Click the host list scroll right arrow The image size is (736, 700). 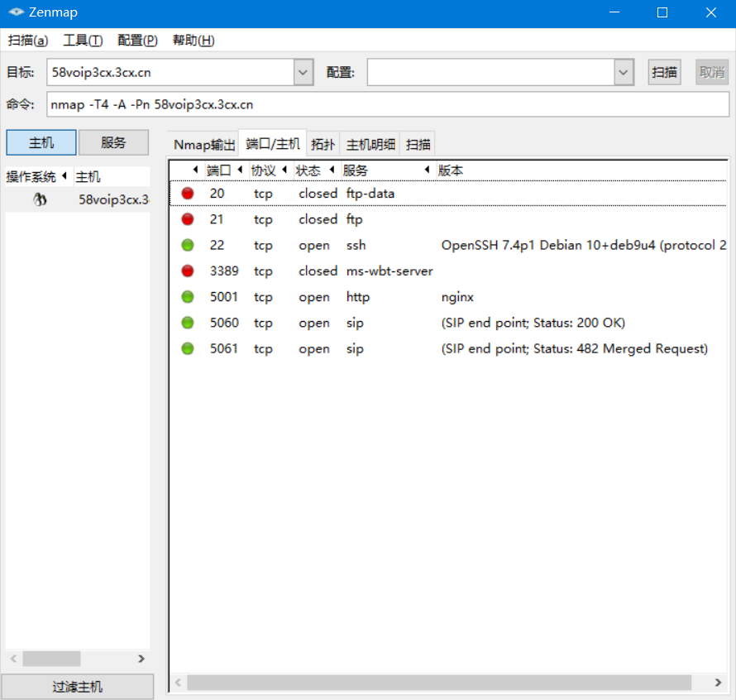141,659
